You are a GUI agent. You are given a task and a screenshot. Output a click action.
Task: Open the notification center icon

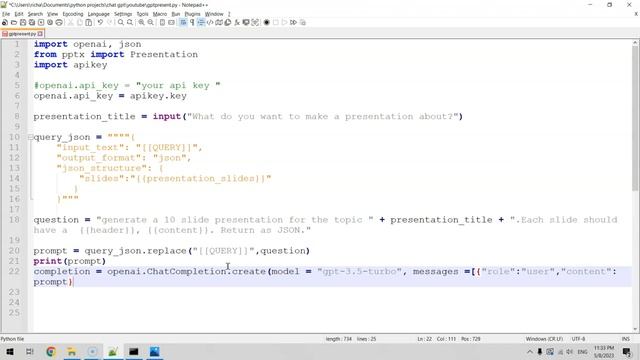[627, 351]
